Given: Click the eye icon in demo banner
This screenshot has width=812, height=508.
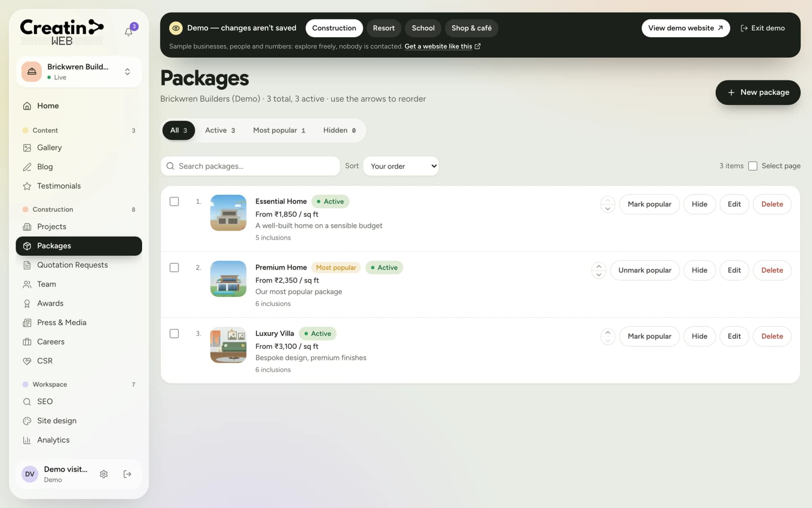Looking at the screenshot, I should point(176,28).
